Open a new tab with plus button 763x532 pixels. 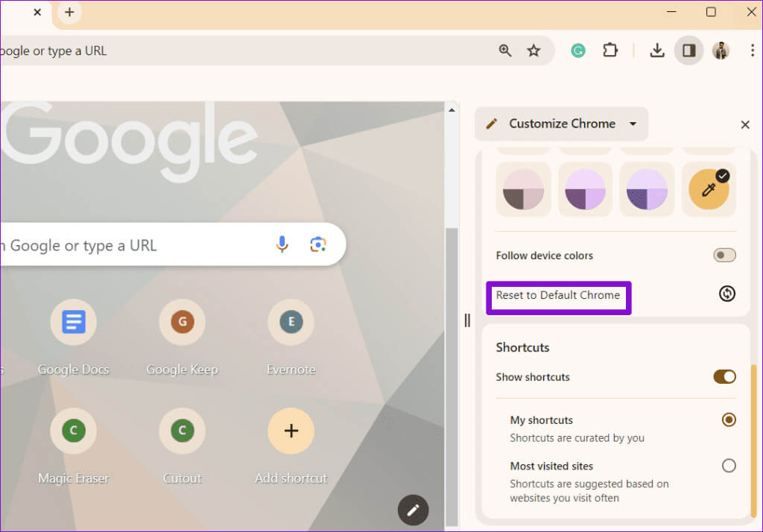click(69, 12)
